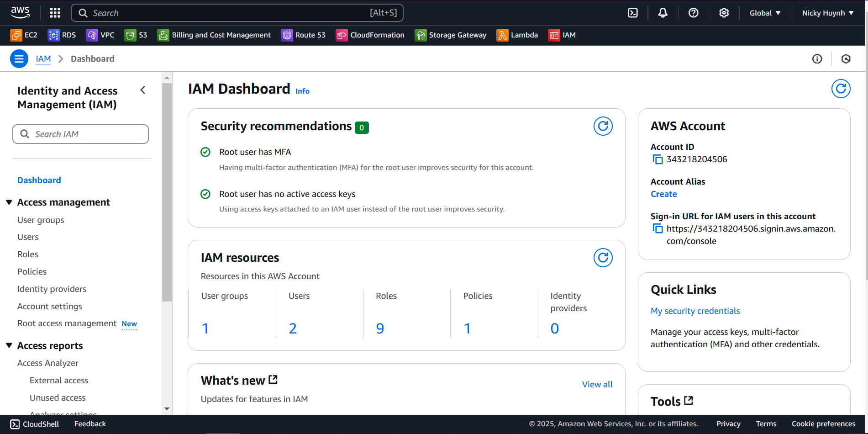Viewport: 868px width, 434px height.
Task: Open CloudShell in the footer
Action: coord(35,424)
